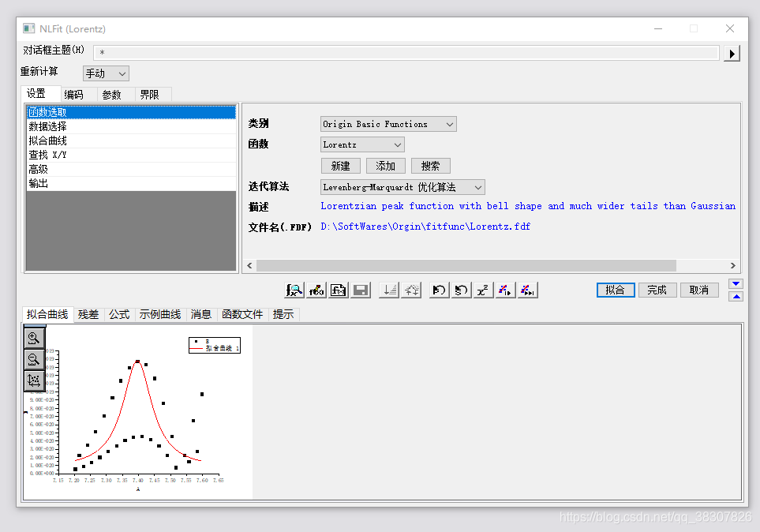Click the horizontal scrollbar in settings panel
760x532 pixels.
click(x=466, y=266)
